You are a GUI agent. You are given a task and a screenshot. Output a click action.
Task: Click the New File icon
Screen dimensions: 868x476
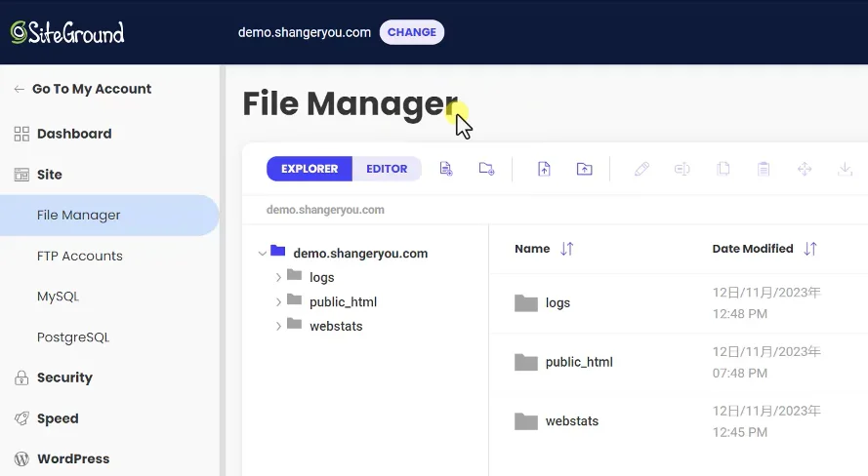(x=446, y=169)
